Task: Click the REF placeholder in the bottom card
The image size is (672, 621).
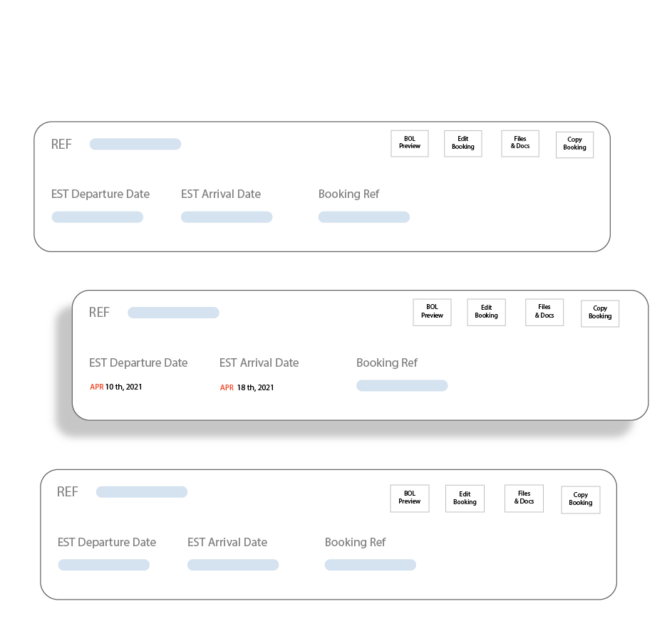Action: (142, 491)
